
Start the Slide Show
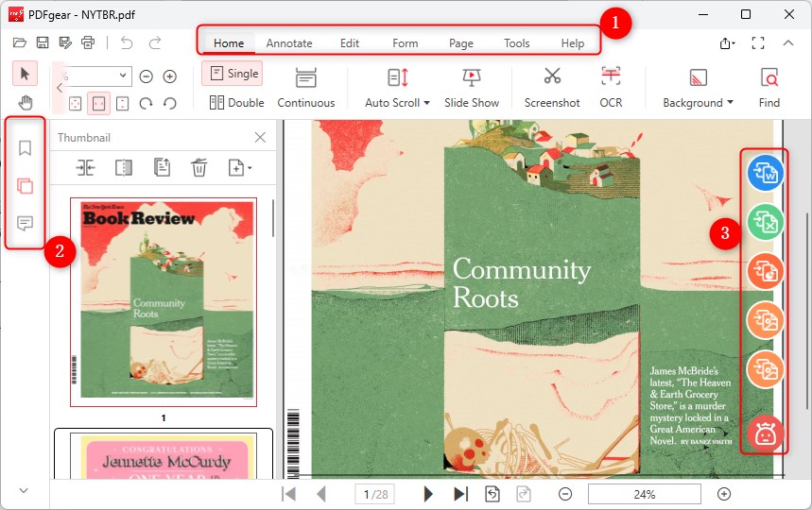472,88
